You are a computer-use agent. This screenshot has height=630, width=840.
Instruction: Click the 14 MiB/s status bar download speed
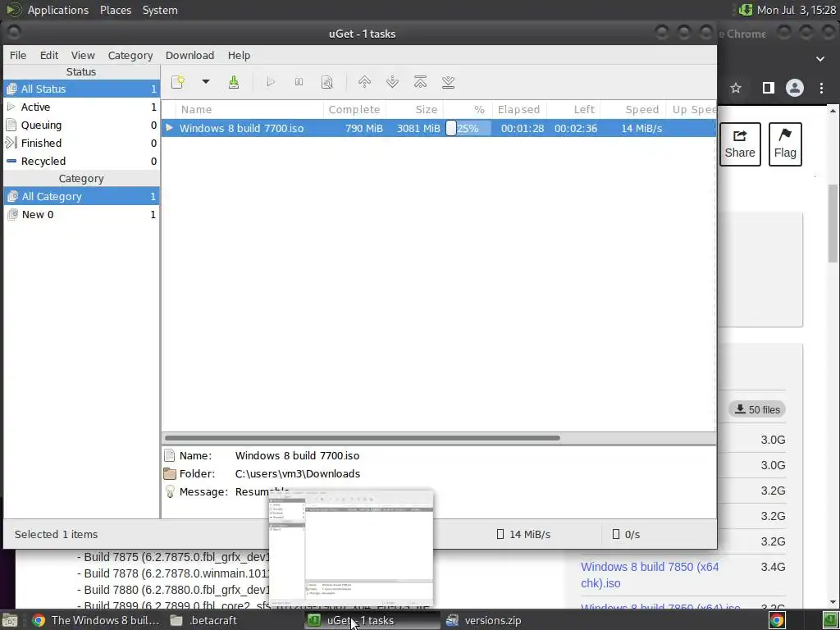tap(523, 534)
